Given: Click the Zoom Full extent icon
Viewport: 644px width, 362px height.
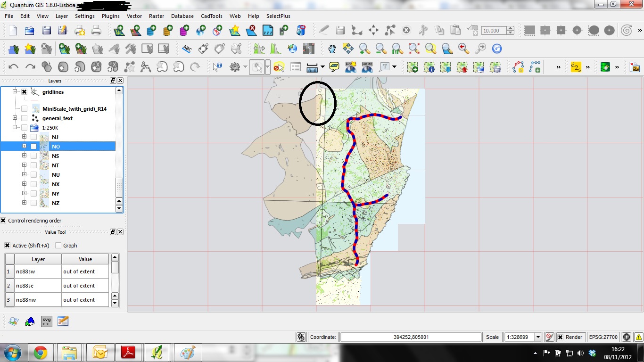Looking at the screenshot, I should tap(414, 49).
